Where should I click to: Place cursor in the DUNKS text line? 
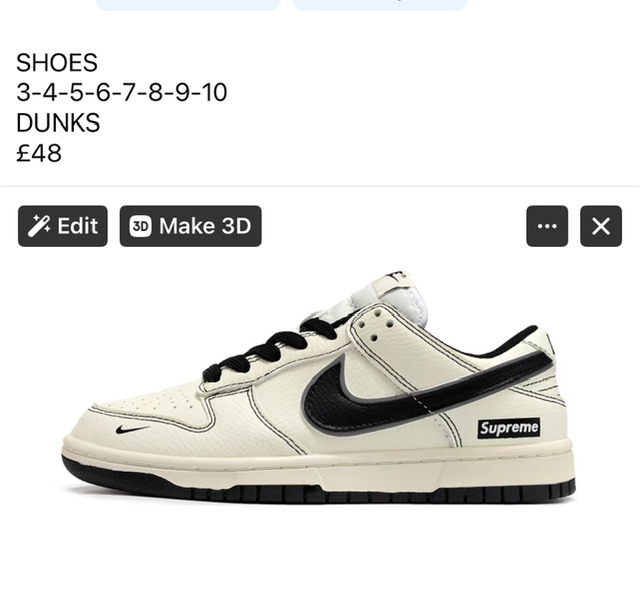(58, 122)
